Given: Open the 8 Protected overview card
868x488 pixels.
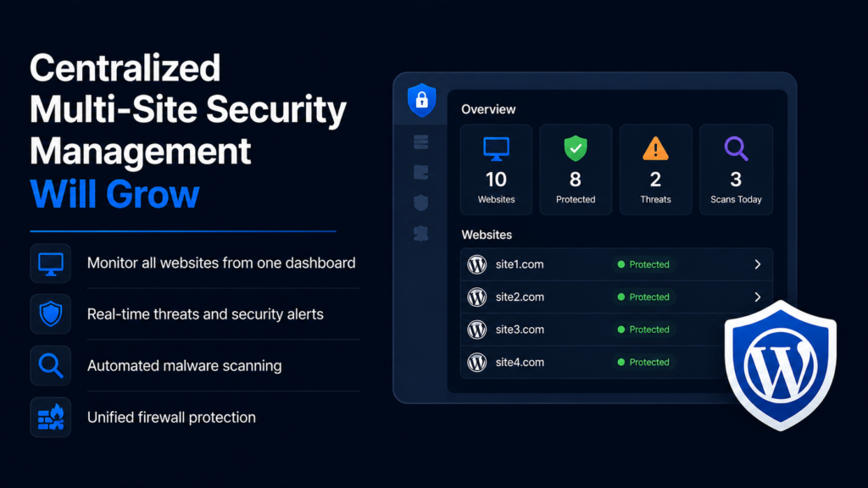Looking at the screenshot, I should (576, 169).
